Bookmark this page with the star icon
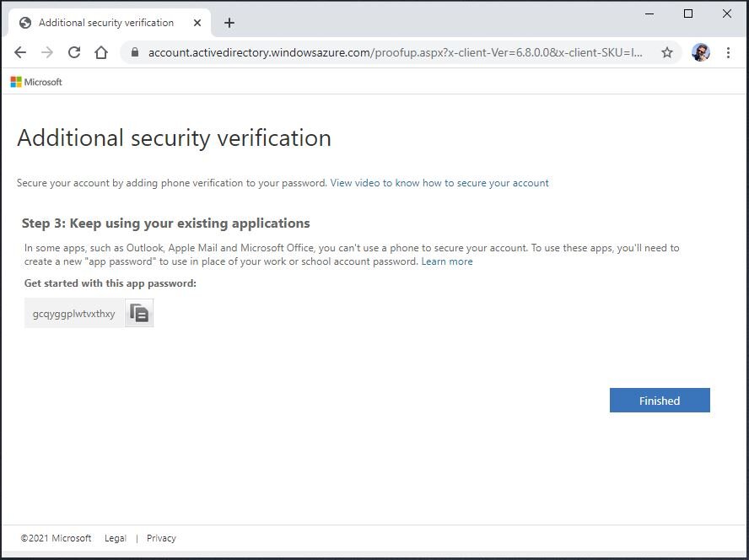 coord(667,52)
